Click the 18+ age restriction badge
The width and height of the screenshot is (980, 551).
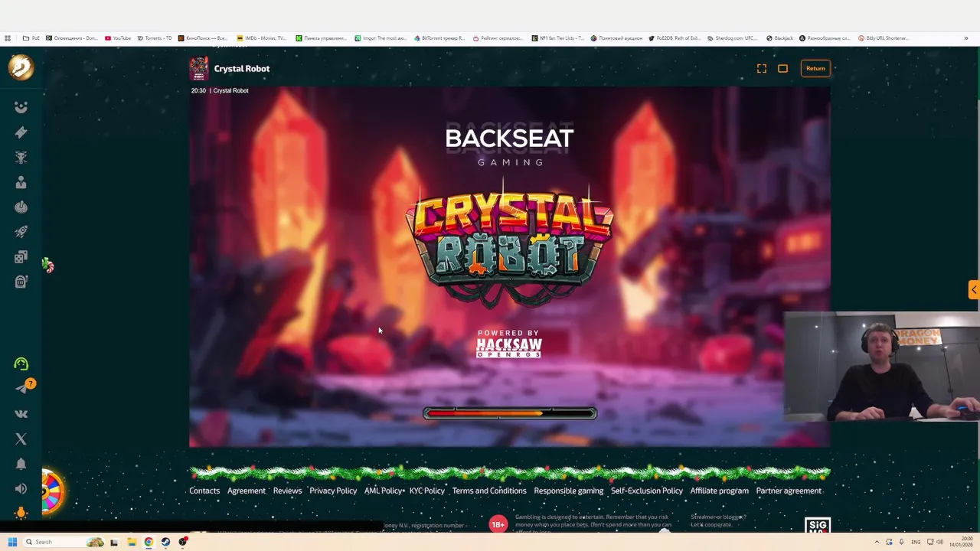(x=498, y=524)
